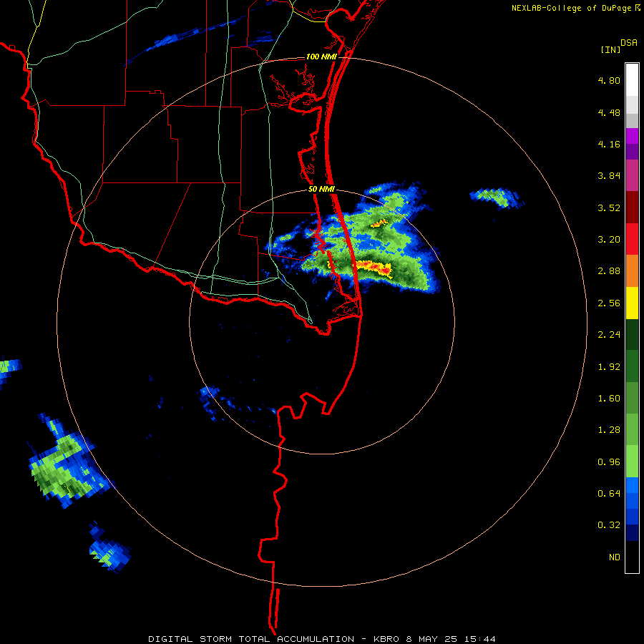The image size is (644, 644).
Task: Click the DSA product label
Action: click(629, 43)
